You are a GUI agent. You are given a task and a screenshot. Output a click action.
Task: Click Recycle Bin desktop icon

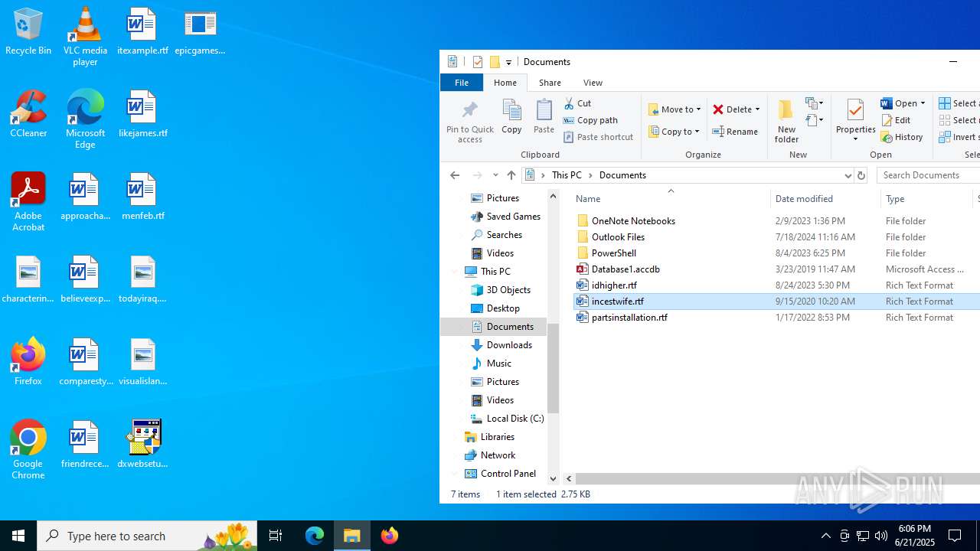tap(28, 31)
